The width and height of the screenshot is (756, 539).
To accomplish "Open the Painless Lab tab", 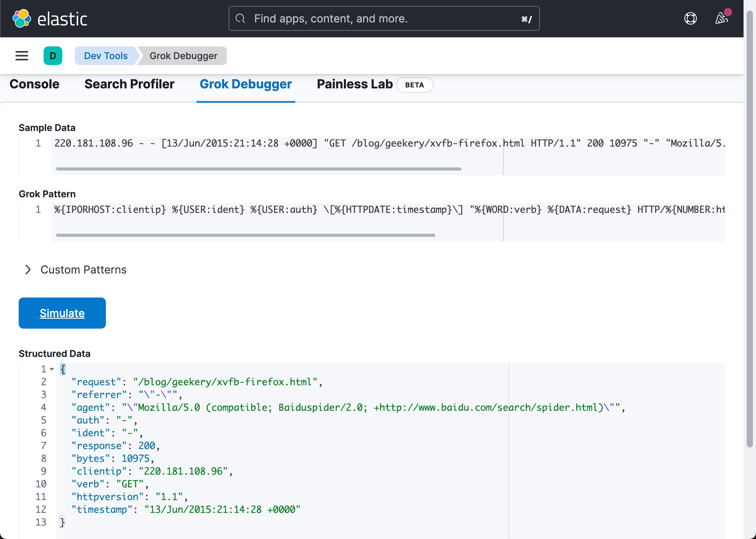I will pos(355,84).
